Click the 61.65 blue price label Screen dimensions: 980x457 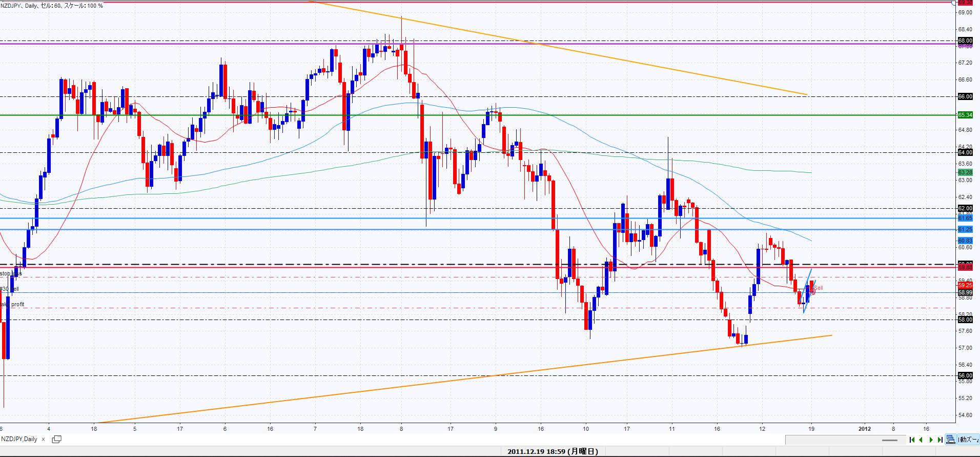point(965,218)
